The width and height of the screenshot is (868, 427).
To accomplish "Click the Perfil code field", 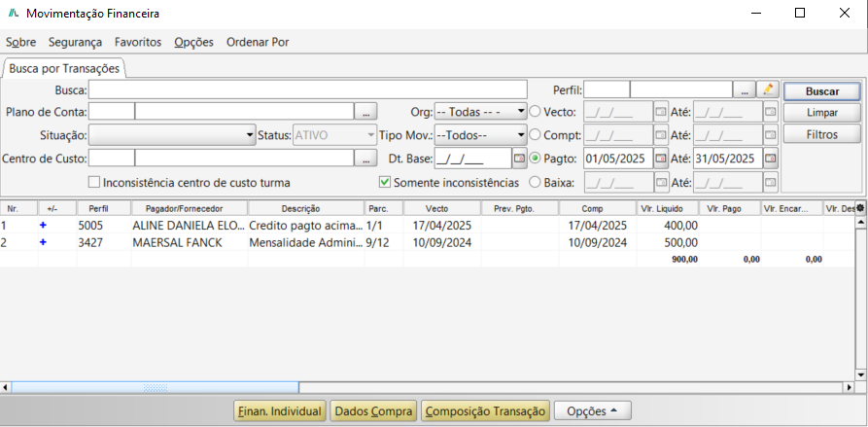I will pos(607,89).
